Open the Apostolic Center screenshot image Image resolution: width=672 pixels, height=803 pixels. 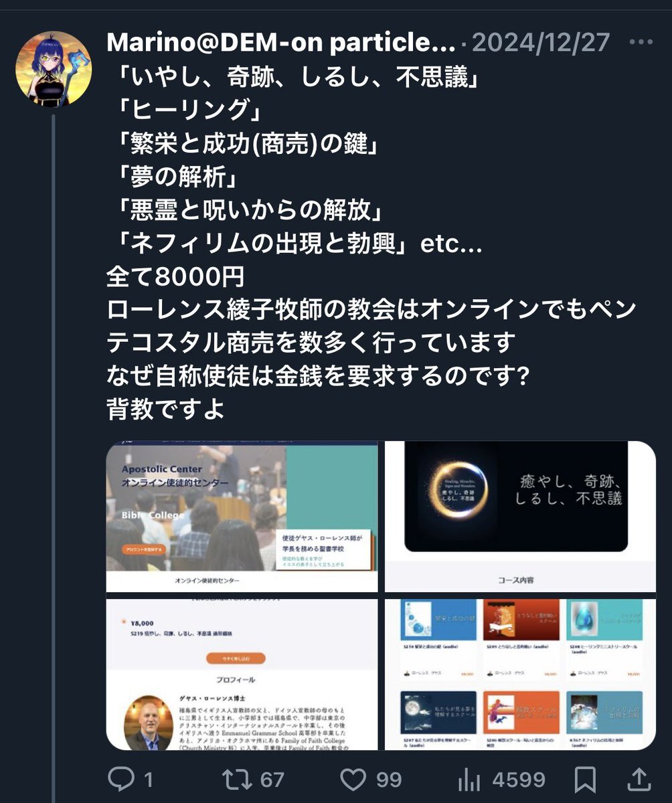tap(242, 516)
